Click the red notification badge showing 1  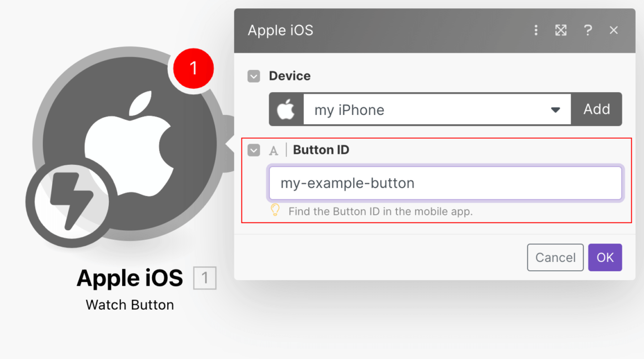tap(193, 68)
